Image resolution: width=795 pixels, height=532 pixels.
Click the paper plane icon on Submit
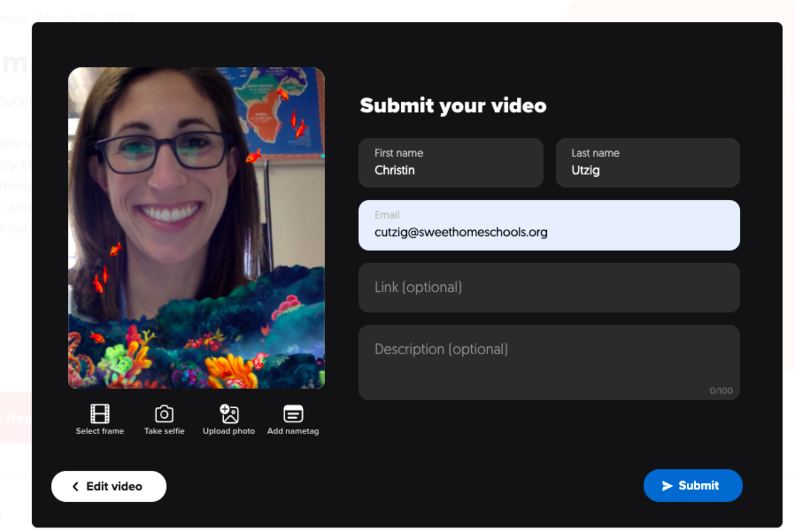pos(667,486)
